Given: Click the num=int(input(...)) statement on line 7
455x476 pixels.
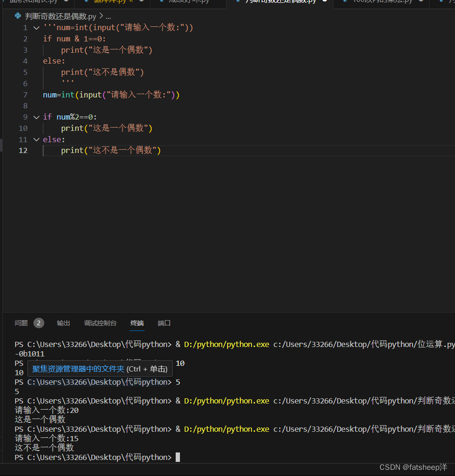Looking at the screenshot, I should point(111,95).
